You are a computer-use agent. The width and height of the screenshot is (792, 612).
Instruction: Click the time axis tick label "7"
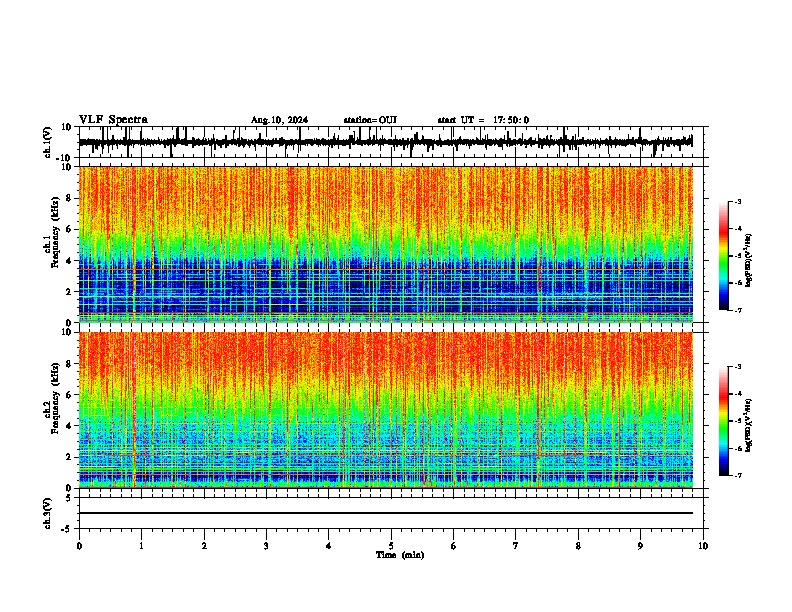point(516,546)
